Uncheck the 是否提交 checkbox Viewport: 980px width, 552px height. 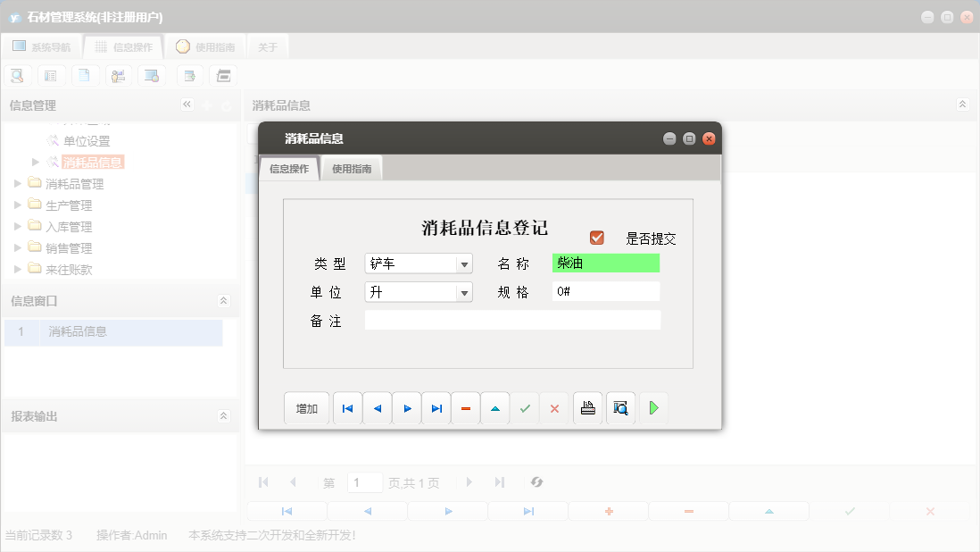(x=596, y=237)
